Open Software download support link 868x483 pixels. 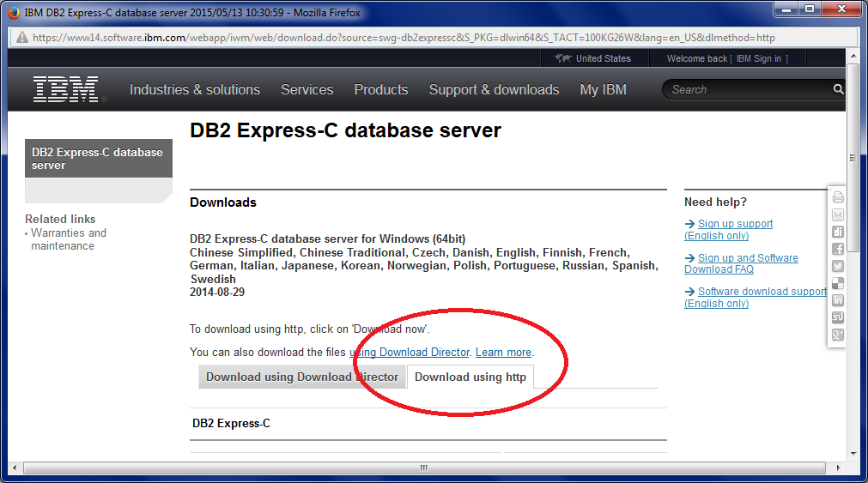(756, 297)
